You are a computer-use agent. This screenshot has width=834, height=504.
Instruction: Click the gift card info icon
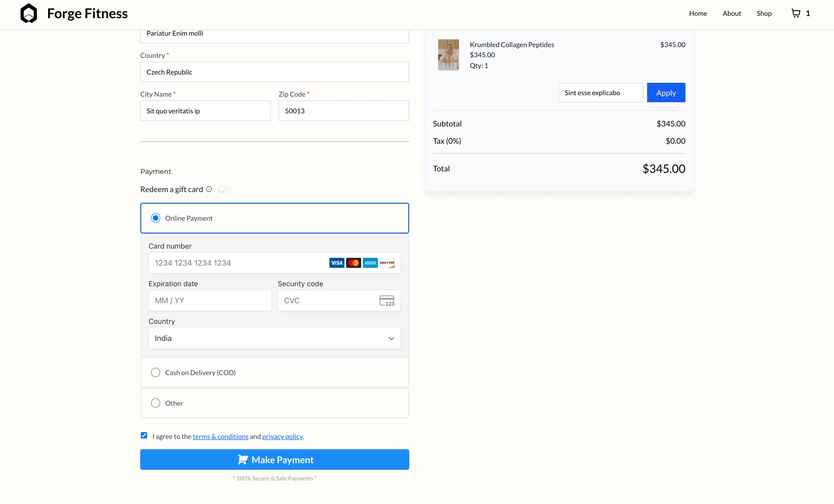(x=209, y=189)
